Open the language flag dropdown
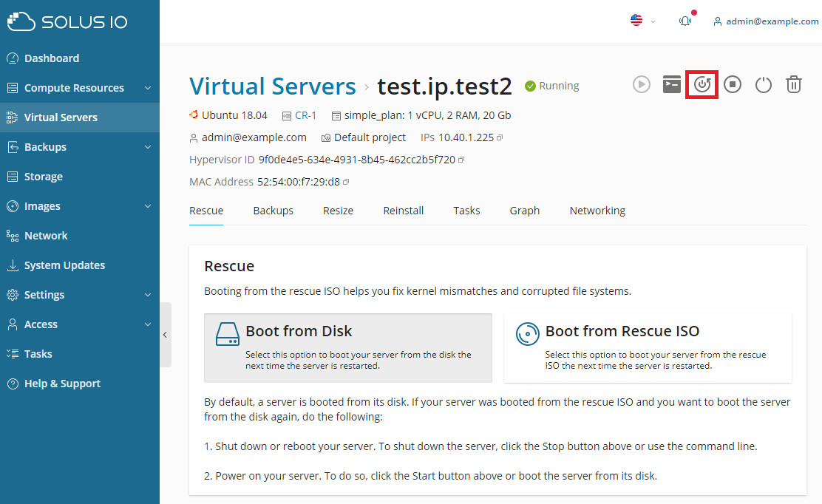This screenshot has height=504, width=822. pyautogui.click(x=642, y=21)
